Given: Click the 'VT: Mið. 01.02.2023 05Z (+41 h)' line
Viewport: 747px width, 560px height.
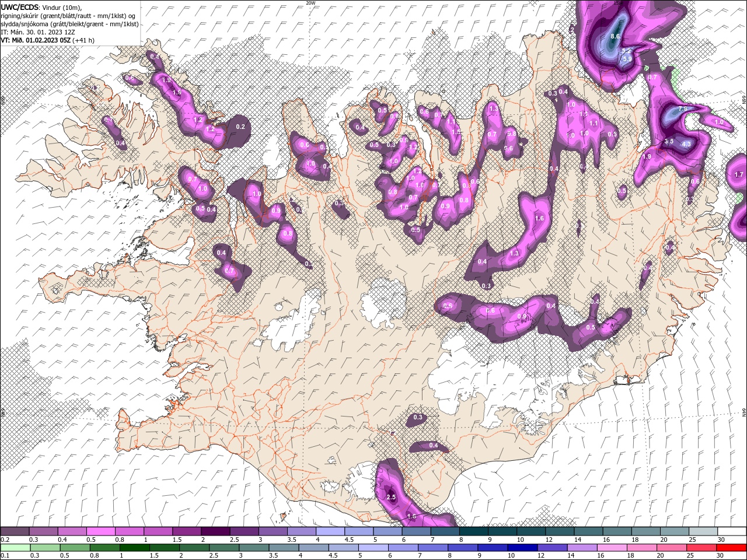Looking at the screenshot, I should [x=48, y=40].
